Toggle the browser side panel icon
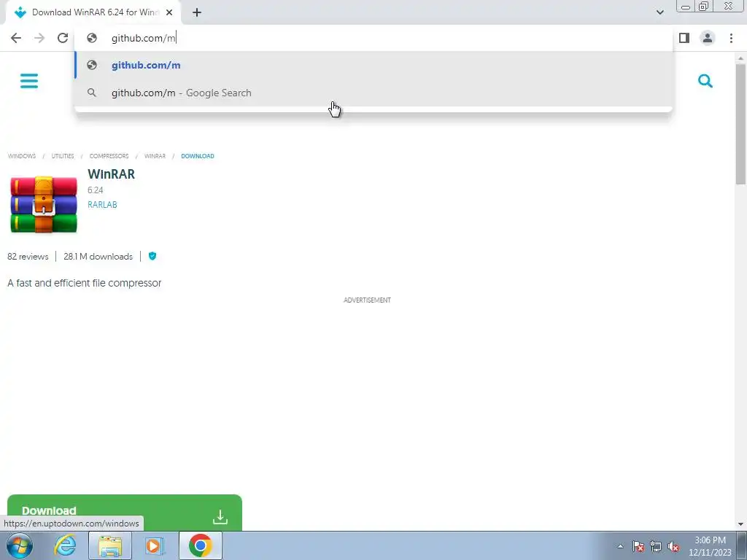Screen dimensions: 747x560 point(684,38)
